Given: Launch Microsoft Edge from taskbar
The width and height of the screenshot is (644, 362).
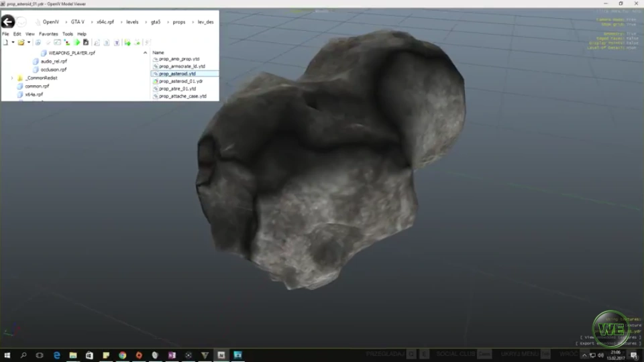Looking at the screenshot, I should [x=56, y=355].
